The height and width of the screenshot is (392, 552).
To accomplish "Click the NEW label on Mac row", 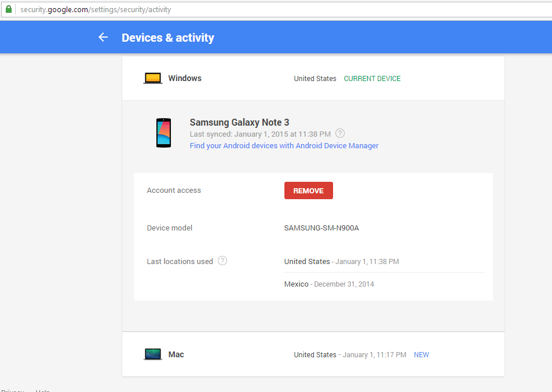I will pyautogui.click(x=422, y=355).
